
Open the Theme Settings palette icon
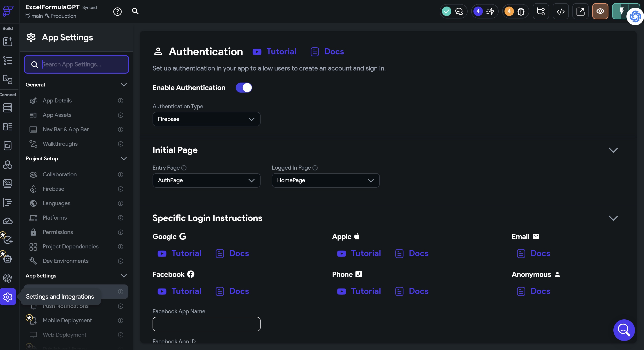tap(7, 278)
